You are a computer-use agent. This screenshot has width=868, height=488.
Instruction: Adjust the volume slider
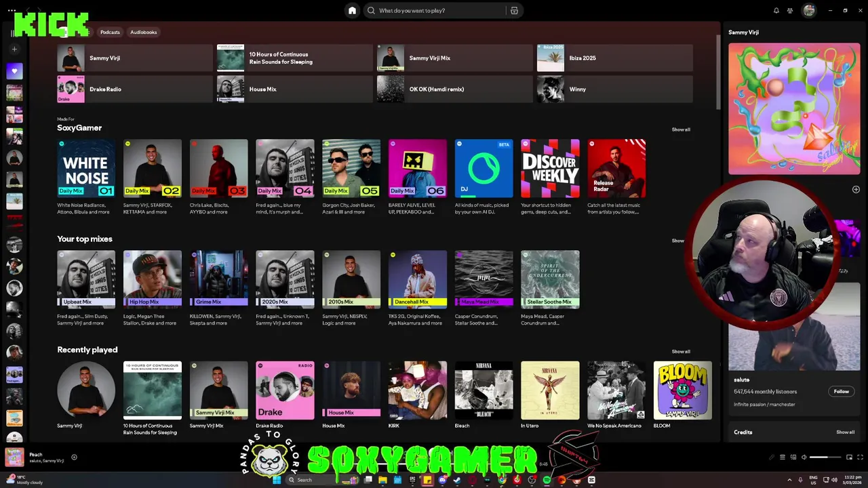coord(825,457)
